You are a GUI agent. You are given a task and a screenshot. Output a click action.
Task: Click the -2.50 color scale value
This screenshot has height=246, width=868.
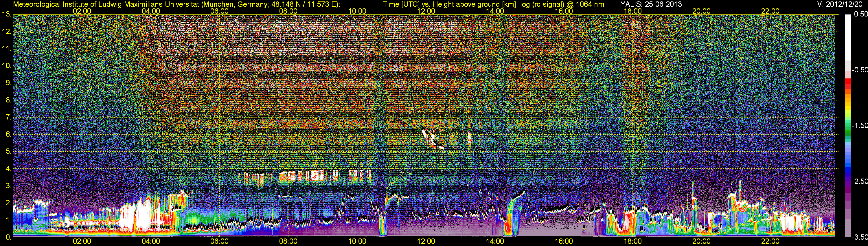click(860, 181)
